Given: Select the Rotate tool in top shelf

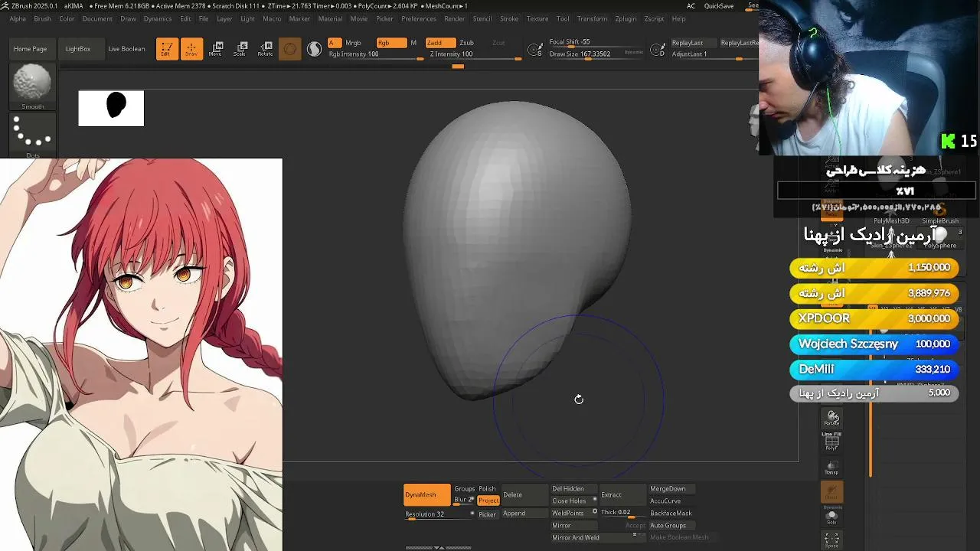Looking at the screenshot, I should click(265, 49).
